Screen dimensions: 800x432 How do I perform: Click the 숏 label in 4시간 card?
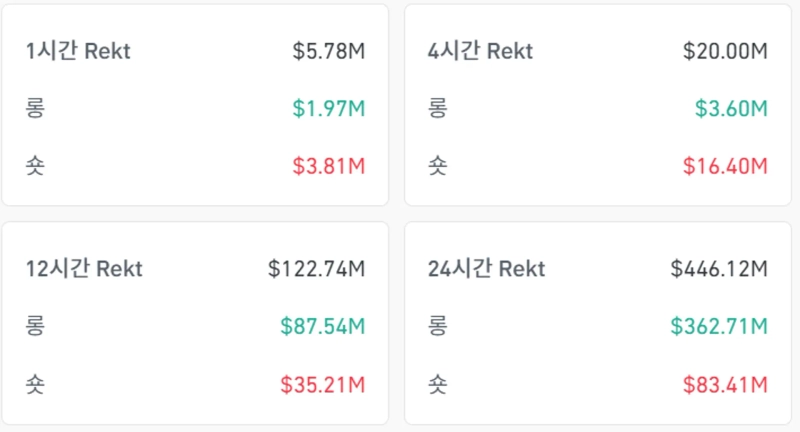438,166
